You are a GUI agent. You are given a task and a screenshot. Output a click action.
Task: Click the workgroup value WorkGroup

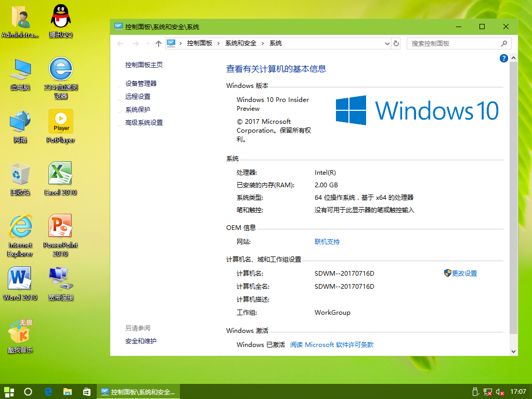(x=332, y=313)
